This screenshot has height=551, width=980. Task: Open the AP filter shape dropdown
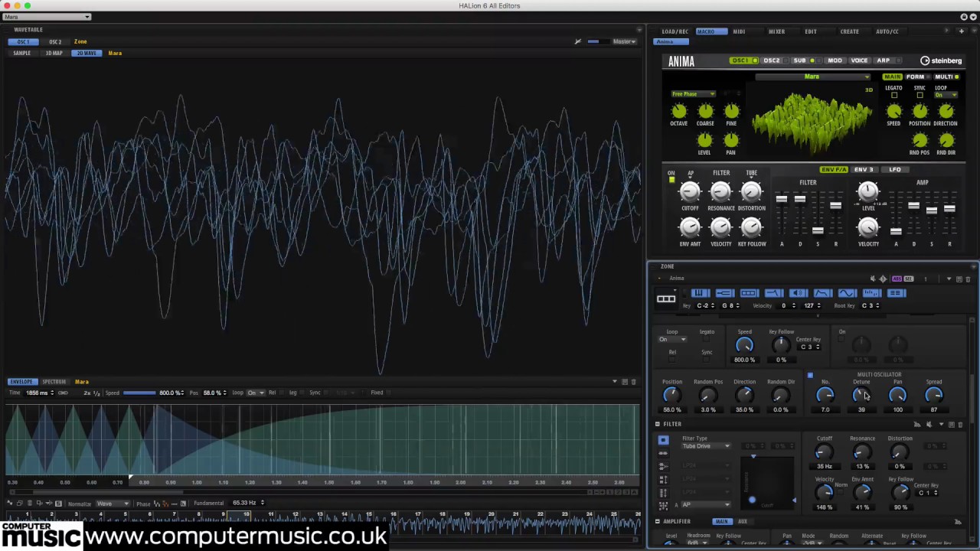click(x=706, y=505)
